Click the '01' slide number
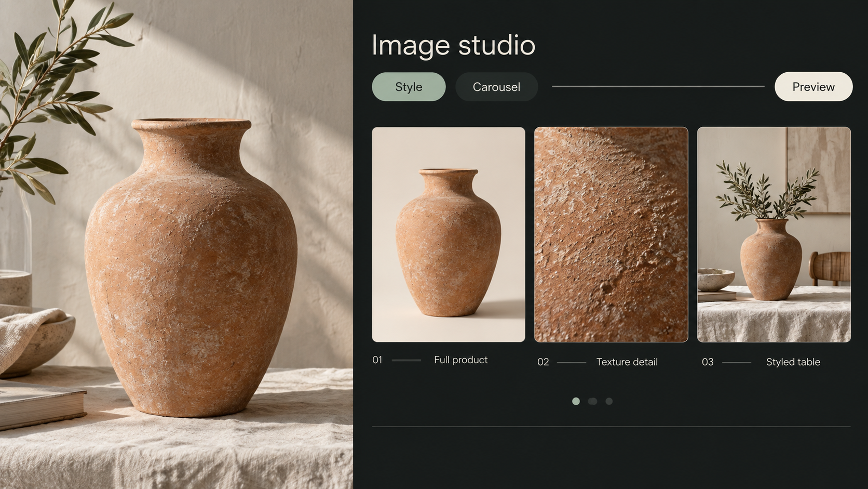The height and width of the screenshot is (489, 868). click(377, 360)
